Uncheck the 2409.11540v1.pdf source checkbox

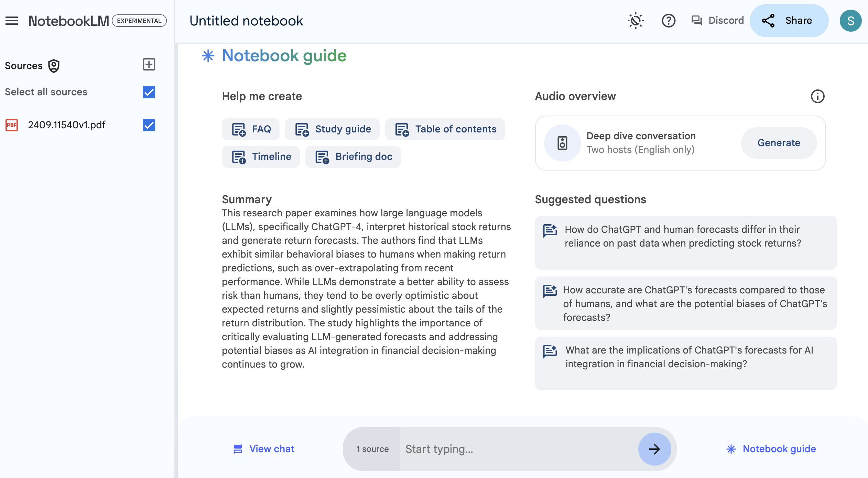[x=149, y=125]
